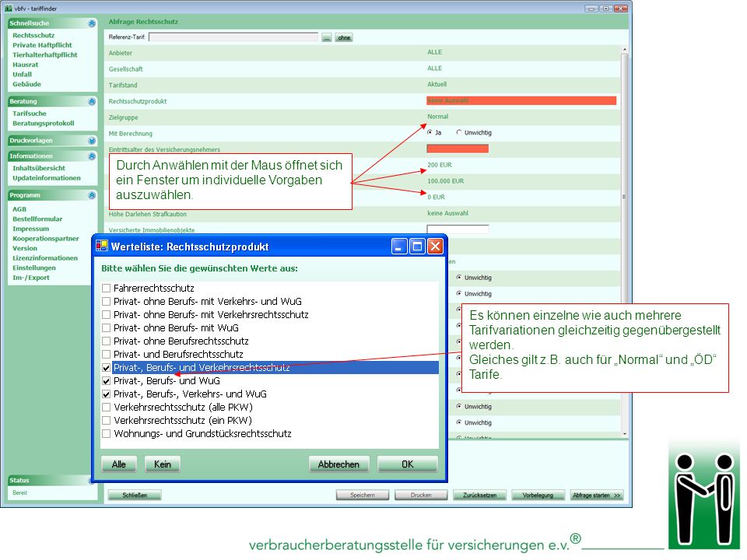The width and height of the screenshot is (747, 560).
Task: Check Verkehrsrechtsschutz (alle PKW)
Action: (107, 408)
